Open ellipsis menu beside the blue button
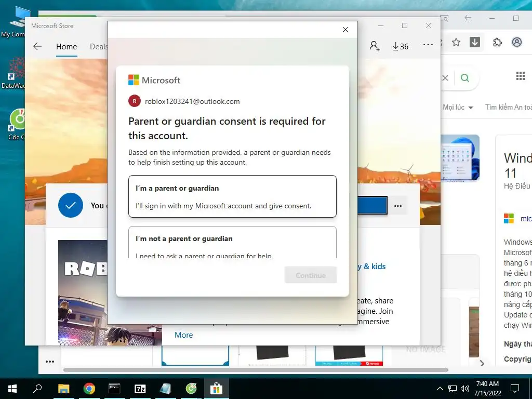The image size is (532, 399). [x=398, y=206]
